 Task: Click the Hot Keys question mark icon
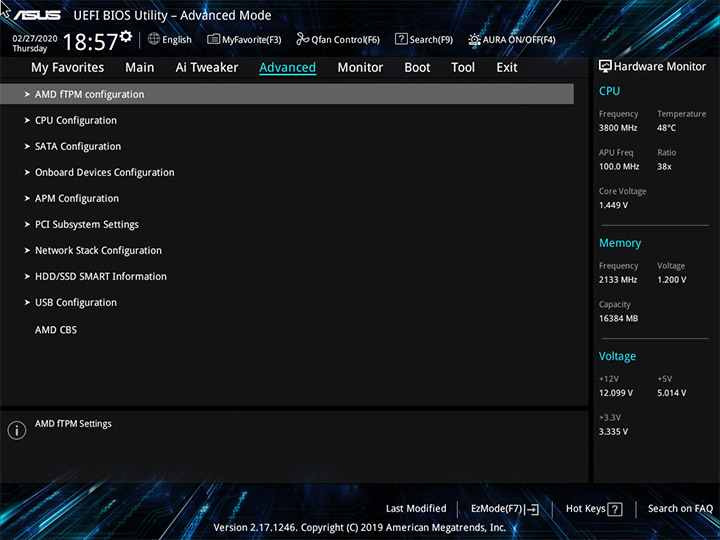click(614, 509)
